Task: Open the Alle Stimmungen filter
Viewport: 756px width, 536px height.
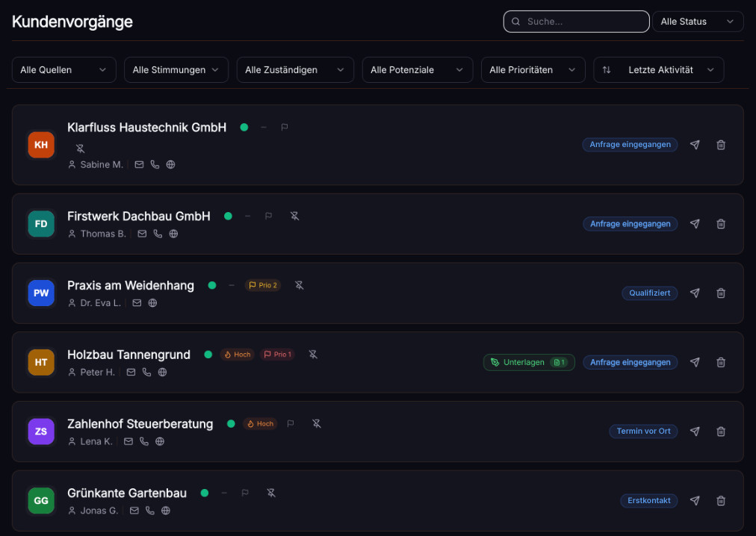Action: pos(176,70)
